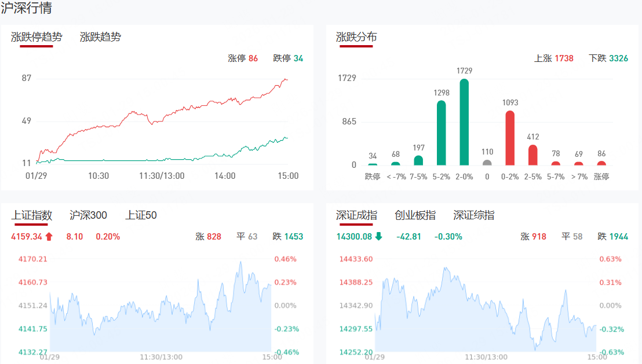The height and width of the screenshot is (364, 642).
Task: Click the 沪深行情 page title
Action: [x=26, y=8]
